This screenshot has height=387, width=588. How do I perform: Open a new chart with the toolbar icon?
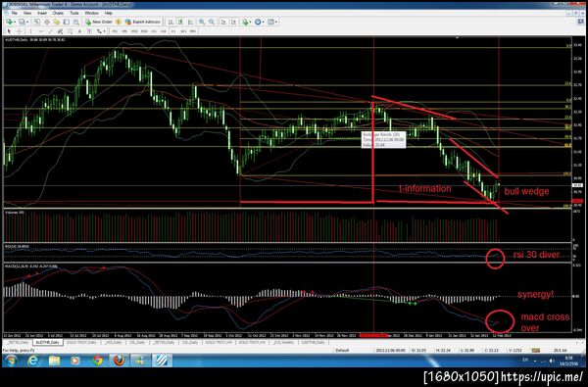(8, 22)
